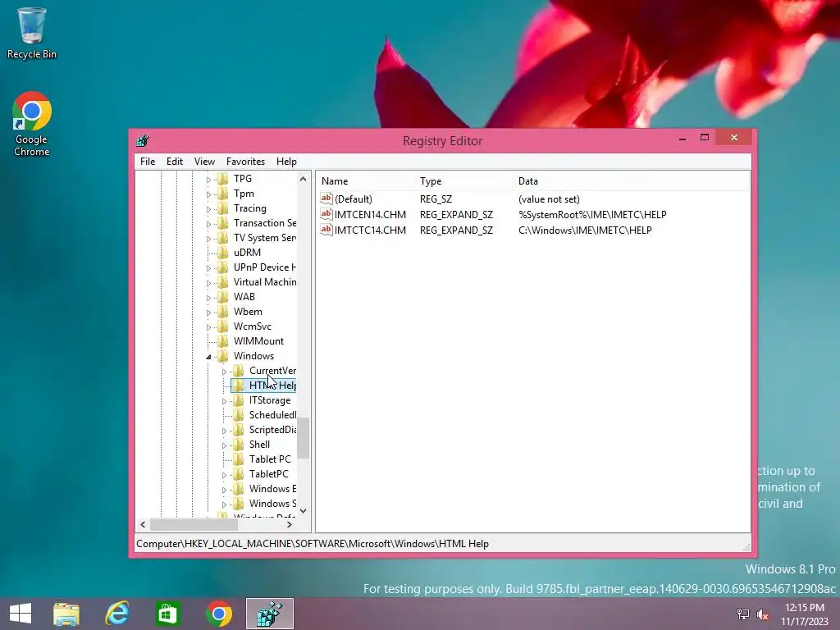Image resolution: width=840 pixels, height=630 pixels.
Task: Open the Edit menu
Action: (175, 162)
